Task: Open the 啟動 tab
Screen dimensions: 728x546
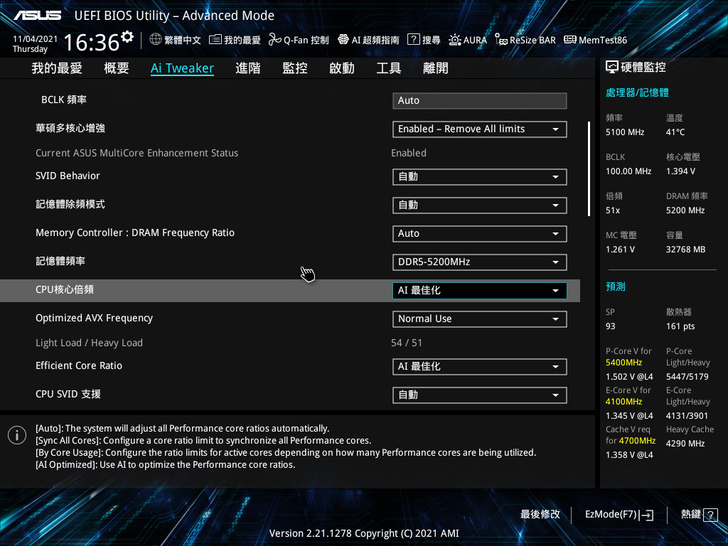Action: [x=342, y=68]
